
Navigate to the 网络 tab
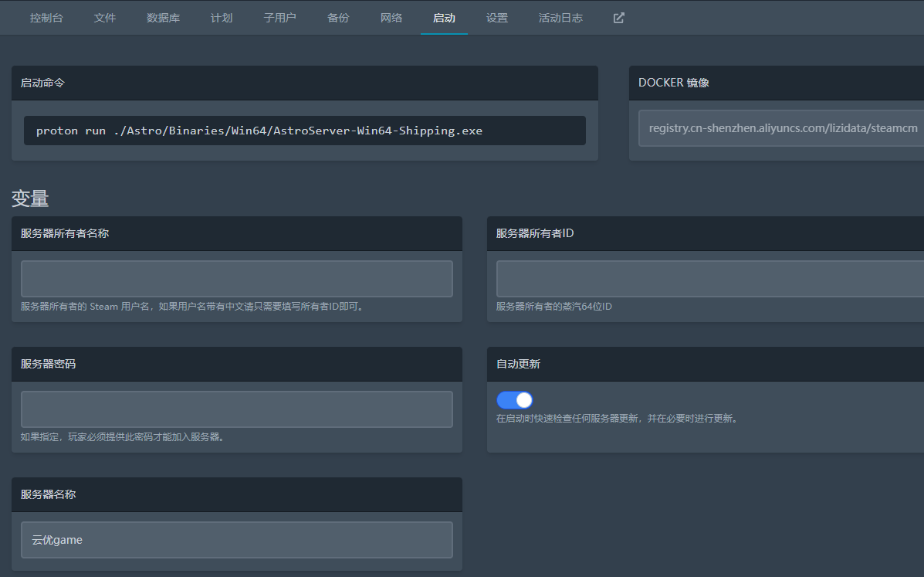pos(391,18)
